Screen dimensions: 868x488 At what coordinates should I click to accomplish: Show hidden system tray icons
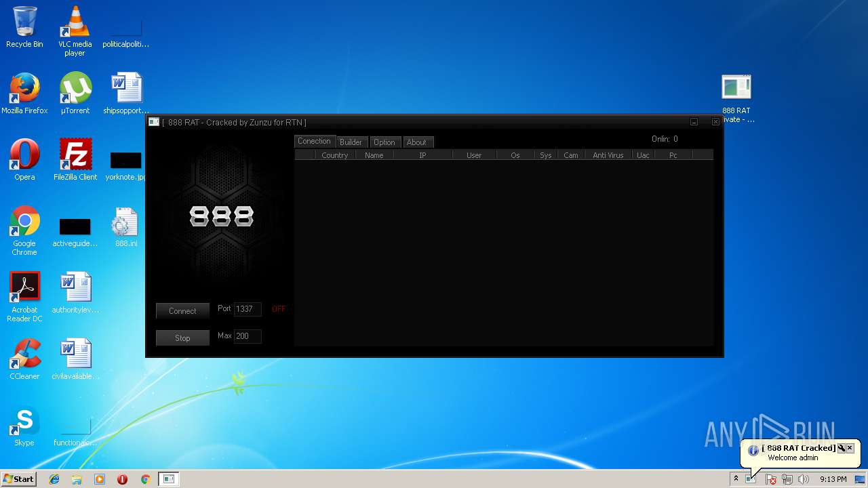click(736, 479)
